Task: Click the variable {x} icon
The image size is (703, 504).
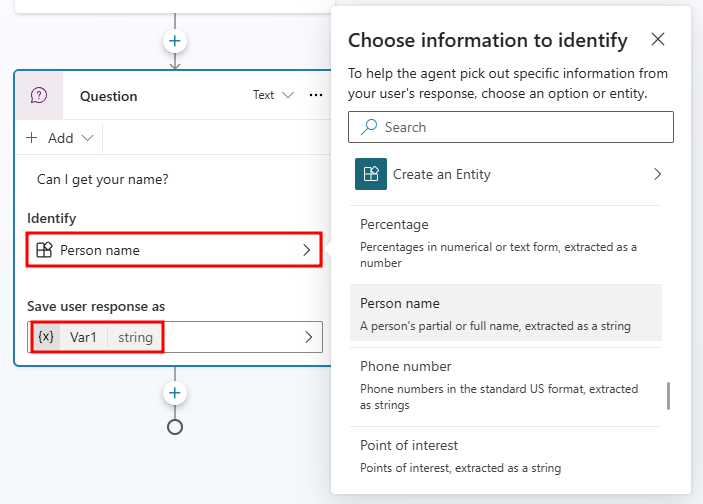Action: click(46, 337)
